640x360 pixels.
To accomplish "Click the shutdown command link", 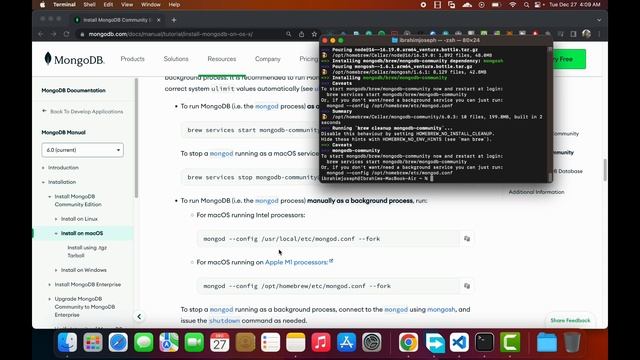I will click(224, 320).
